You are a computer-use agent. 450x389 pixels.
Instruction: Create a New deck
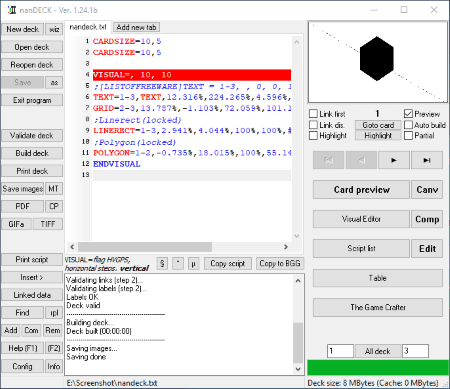tap(22, 29)
